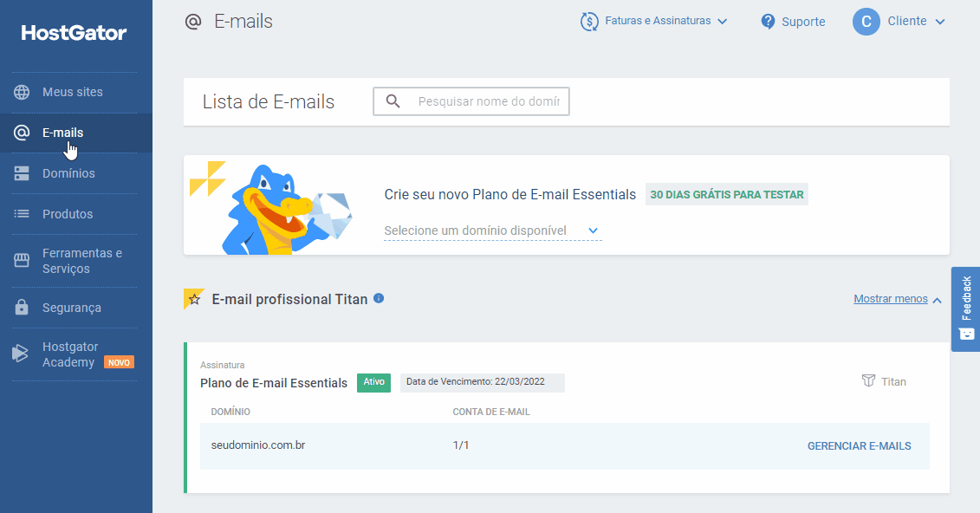Open the Feedback side tab
980x513 pixels.
coord(965,309)
